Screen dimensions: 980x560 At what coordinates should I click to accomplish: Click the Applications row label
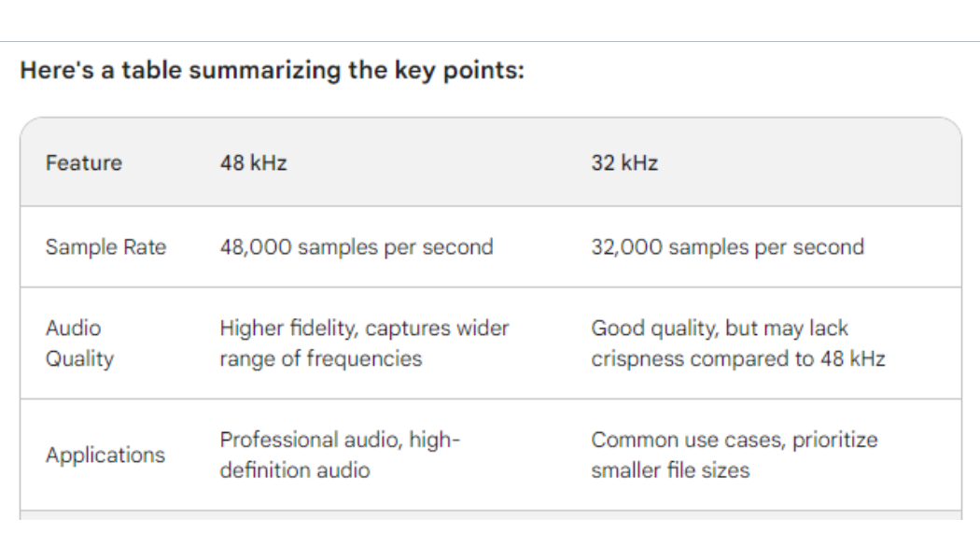105,455
